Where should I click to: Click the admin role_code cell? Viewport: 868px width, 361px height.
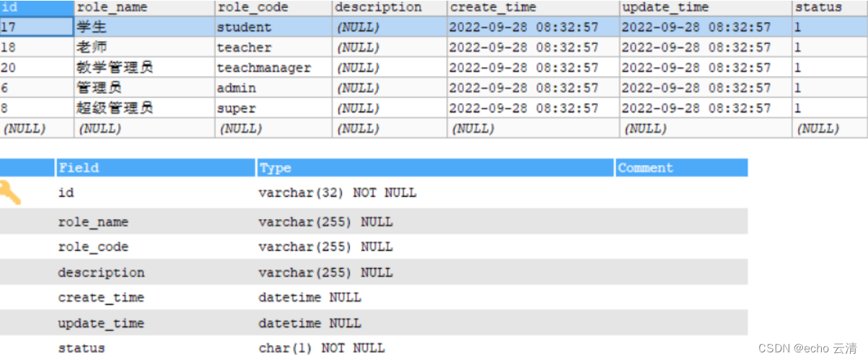point(273,88)
